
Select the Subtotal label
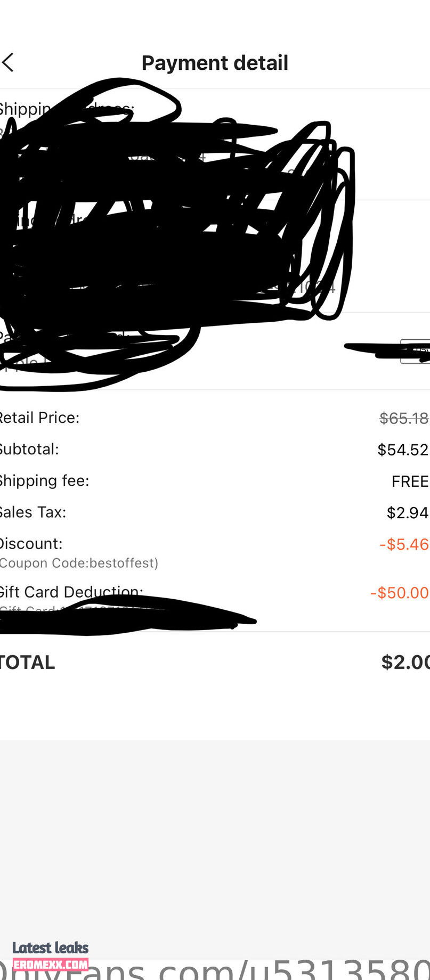[x=29, y=449]
